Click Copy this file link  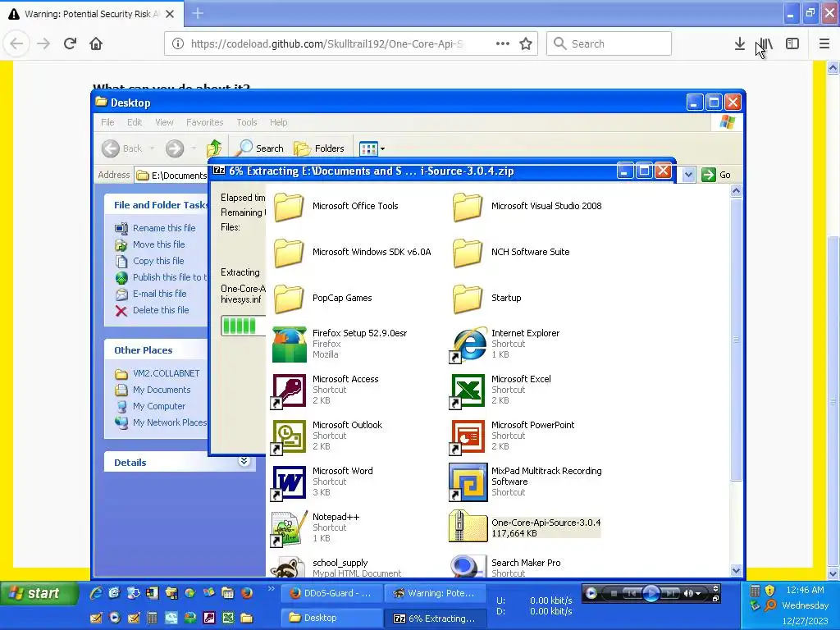(158, 261)
